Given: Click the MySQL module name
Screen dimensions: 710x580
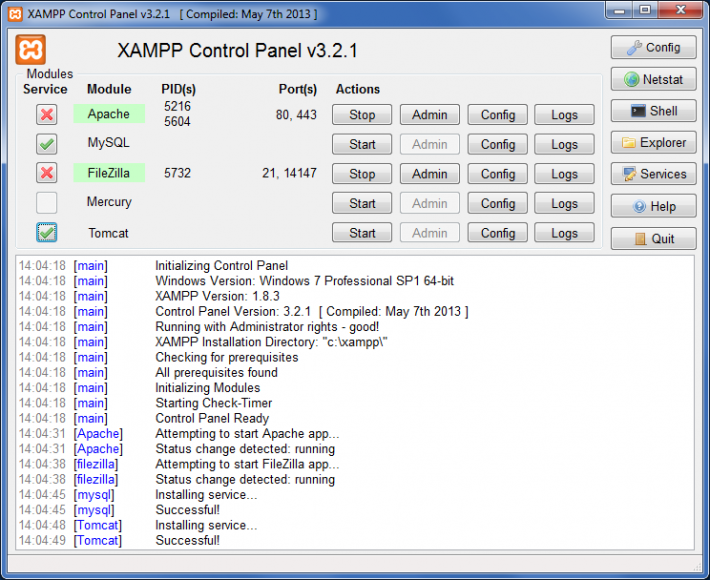Looking at the screenshot, I should 108,143.
